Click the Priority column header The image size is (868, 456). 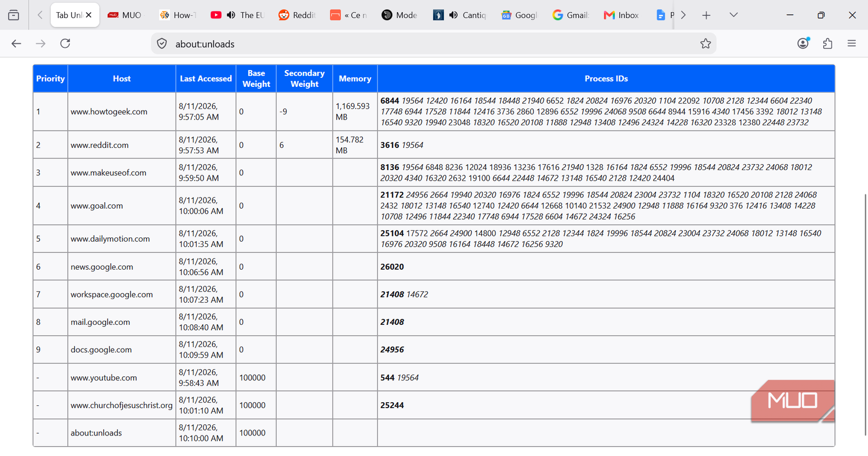pyautogui.click(x=51, y=78)
